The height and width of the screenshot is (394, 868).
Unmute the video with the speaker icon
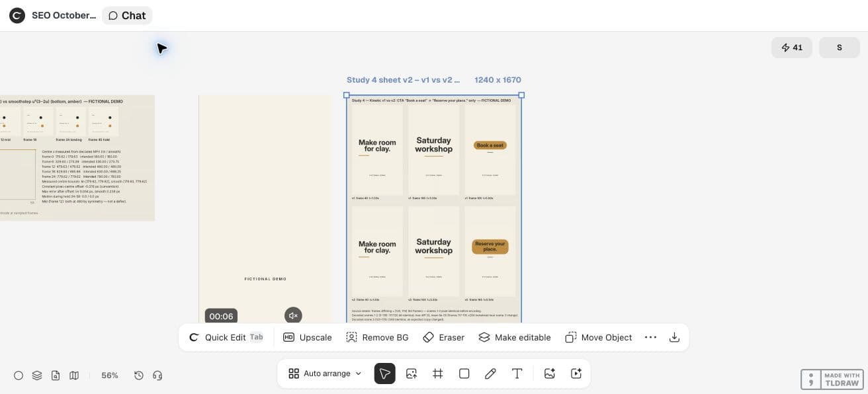tap(293, 315)
